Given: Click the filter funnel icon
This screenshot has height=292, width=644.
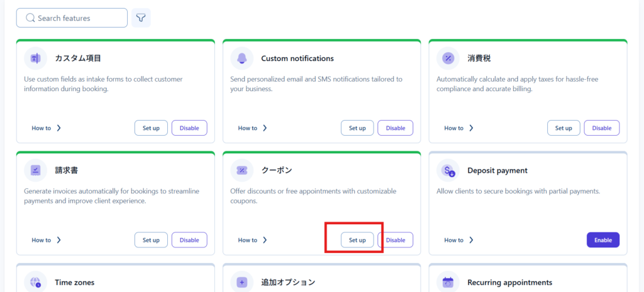Looking at the screenshot, I should coord(141,18).
